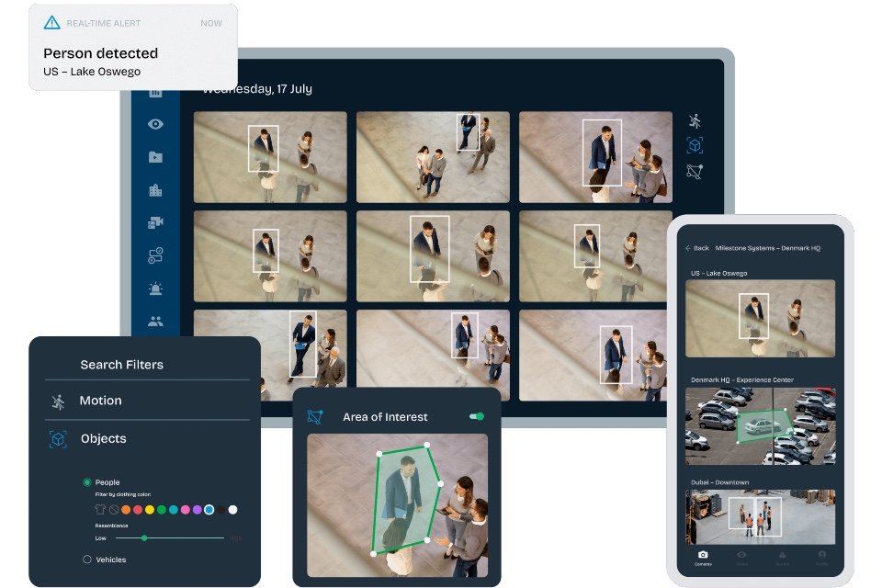Tap the Back button on phone
This screenshot has width=882, height=588.
(697, 248)
